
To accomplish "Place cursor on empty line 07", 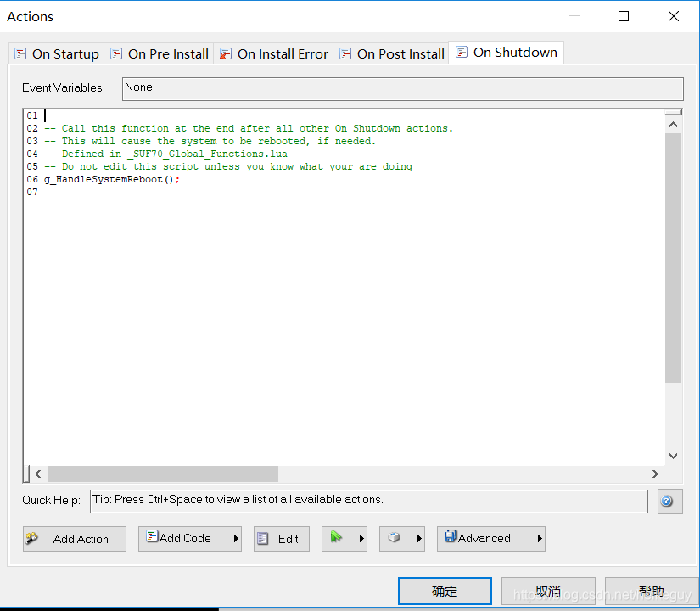I will 344,192.
